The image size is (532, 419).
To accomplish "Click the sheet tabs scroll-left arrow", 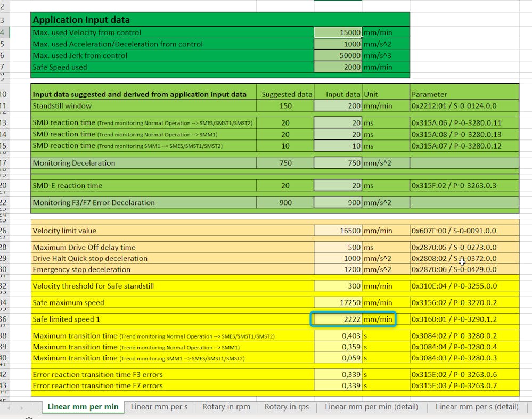I will (x=9, y=408).
